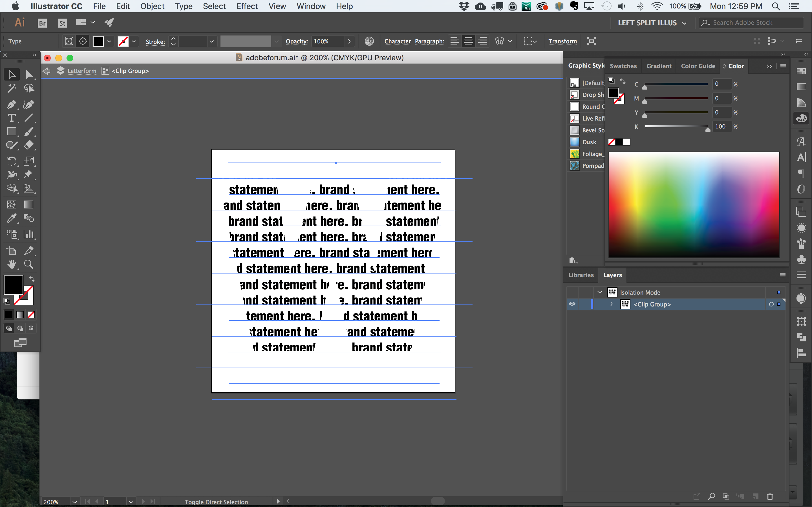This screenshot has height=507, width=812.
Task: Switch to the Color tab
Action: click(x=735, y=65)
